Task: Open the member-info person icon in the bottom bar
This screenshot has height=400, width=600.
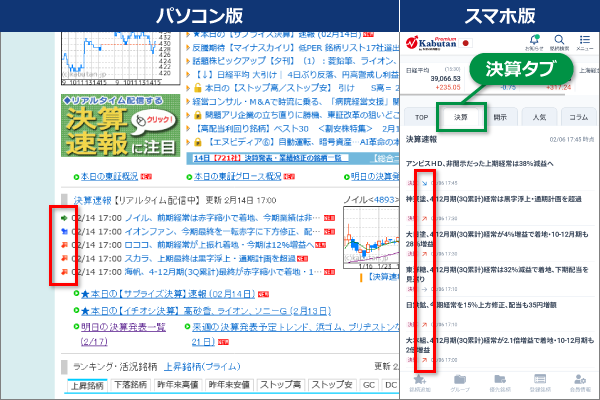Action: 580,379
